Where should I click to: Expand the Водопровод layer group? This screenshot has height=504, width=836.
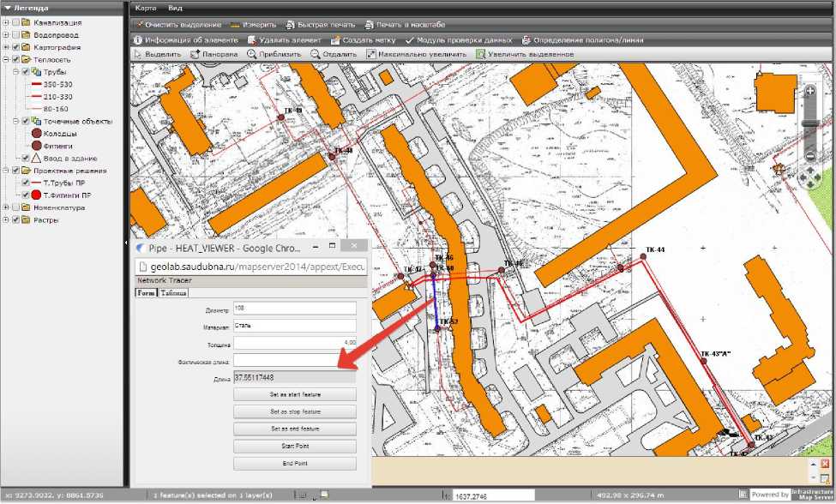click(6, 35)
